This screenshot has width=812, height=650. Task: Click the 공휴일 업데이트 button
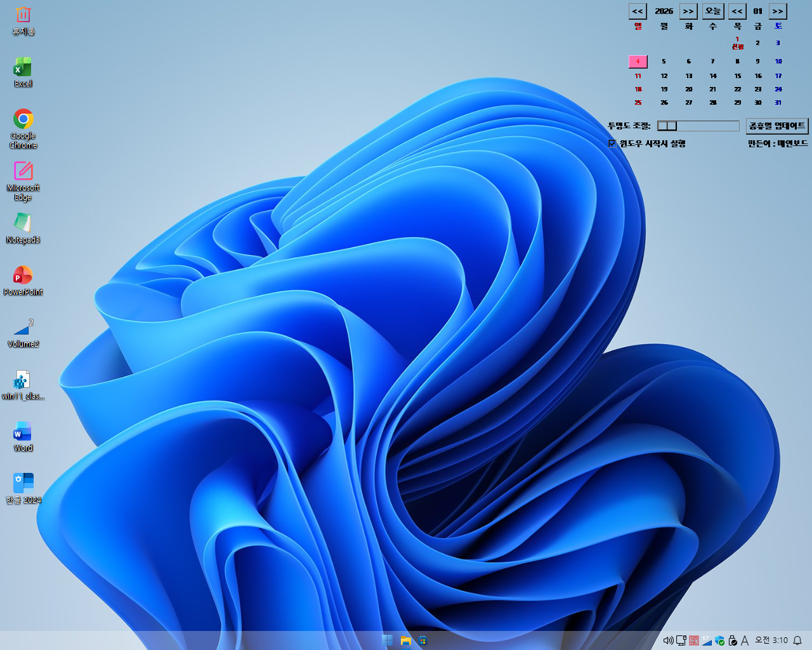(x=777, y=126)
